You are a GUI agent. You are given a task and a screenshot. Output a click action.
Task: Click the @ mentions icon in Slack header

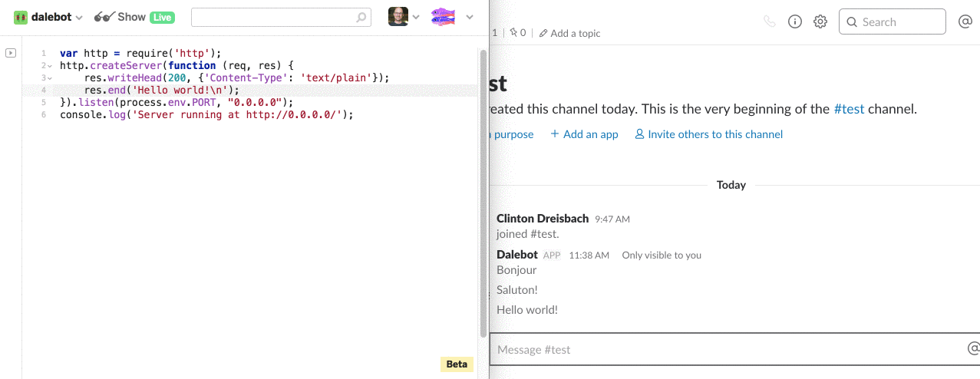pyautogui.click(x=965, y=21)
